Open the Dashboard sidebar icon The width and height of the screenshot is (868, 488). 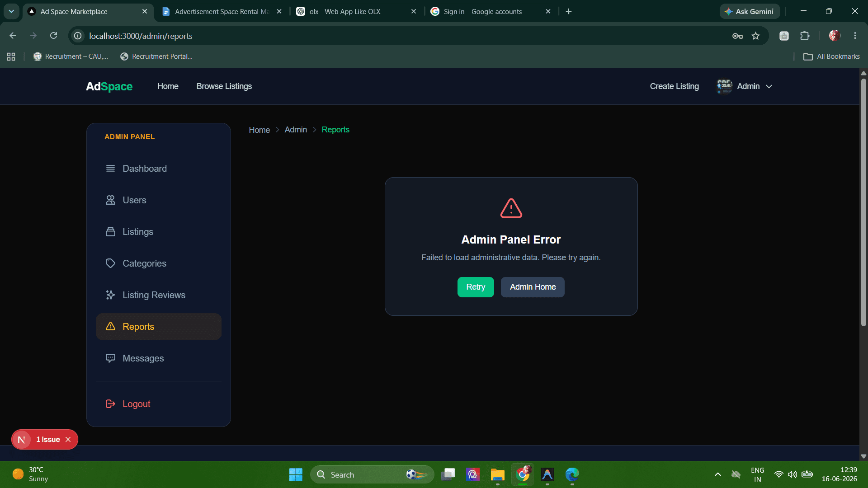110,169
